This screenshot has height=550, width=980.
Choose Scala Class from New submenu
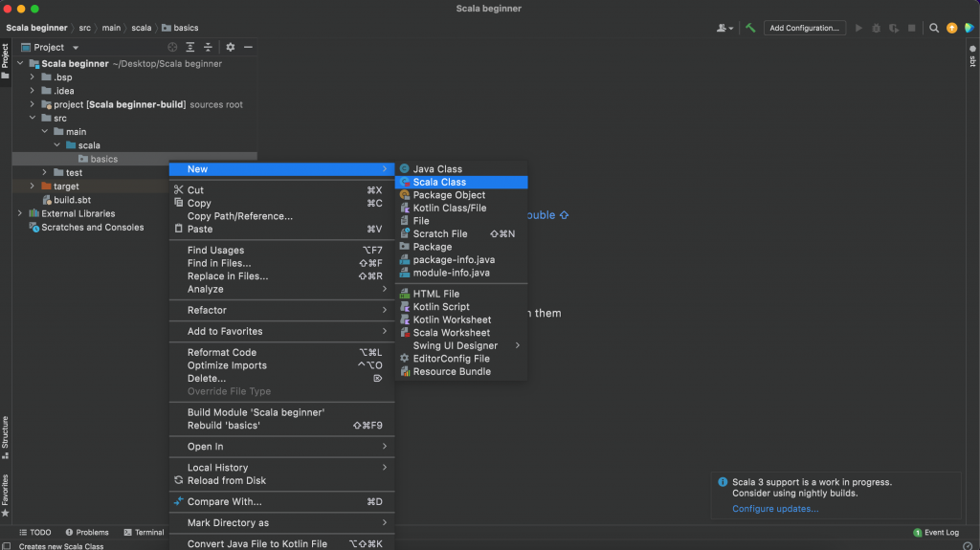pyautogui.click(x=461, y=182)
